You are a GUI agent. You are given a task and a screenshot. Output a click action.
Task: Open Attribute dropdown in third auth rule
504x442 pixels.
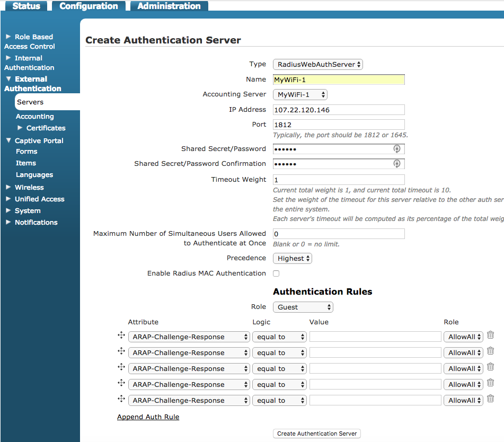click(x=189, y=369)
